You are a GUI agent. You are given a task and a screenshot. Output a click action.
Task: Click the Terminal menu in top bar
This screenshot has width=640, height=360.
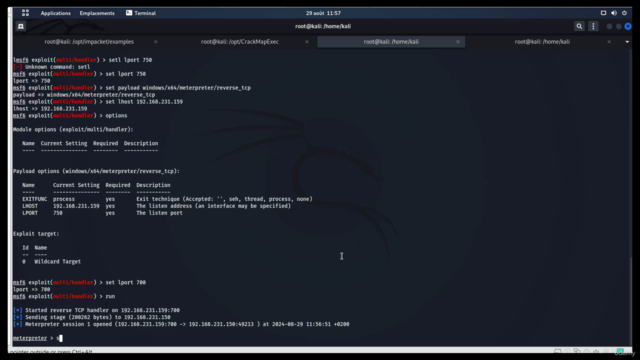click(141, 13)
